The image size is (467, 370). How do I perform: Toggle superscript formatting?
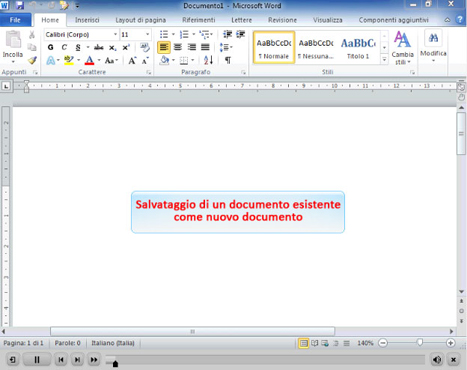click(x=126, y=47)
